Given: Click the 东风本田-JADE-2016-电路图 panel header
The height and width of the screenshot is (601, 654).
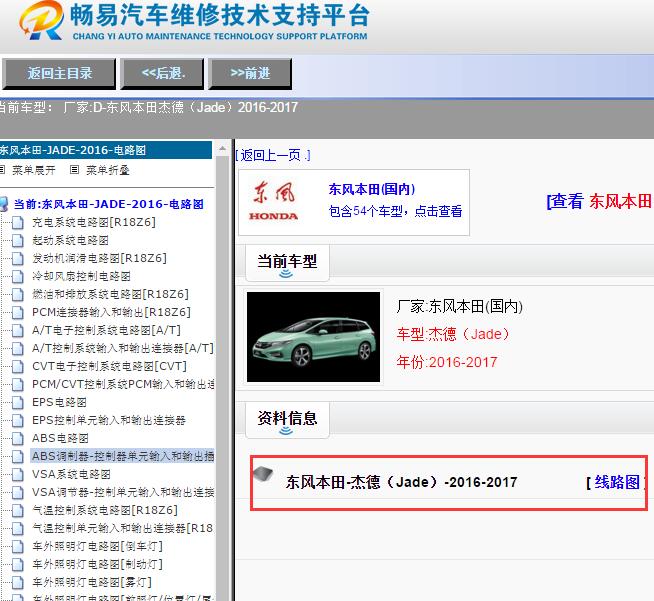Looking at the screenshot, I should 106,150.
